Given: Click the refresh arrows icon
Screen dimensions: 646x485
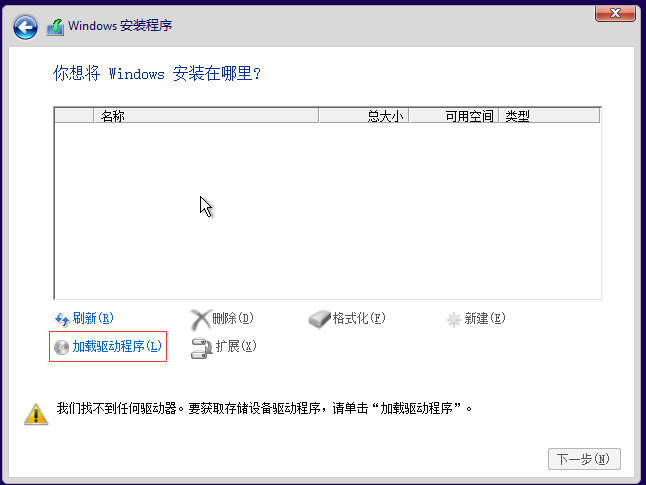Looking at the screenshot, I should click(62, 319).
